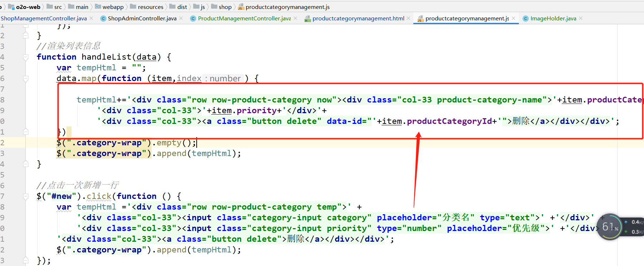
Task: Click the first .append(tempHtml) call after empty()
Action: click(197, 154)
